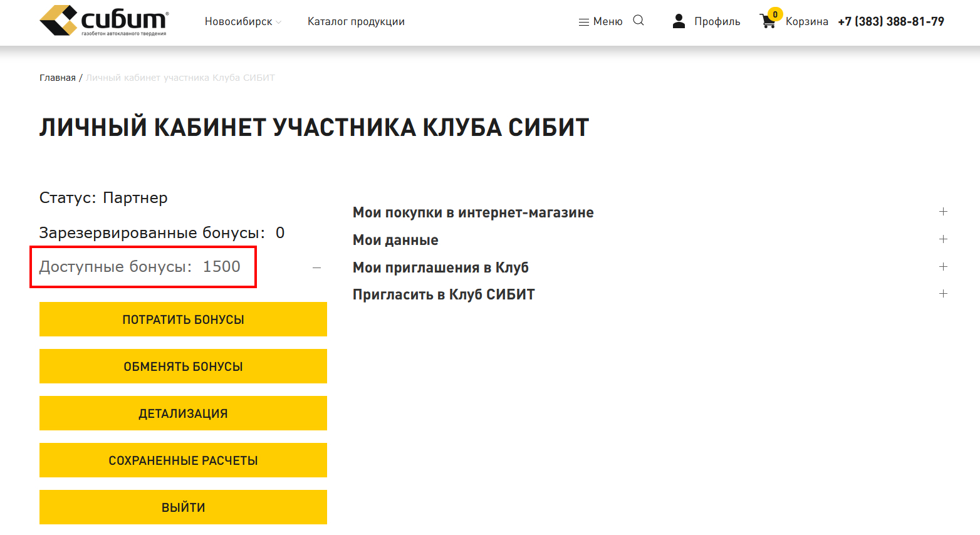Open the shopping cart icon
Screen dimensions: 980x535
768,22
